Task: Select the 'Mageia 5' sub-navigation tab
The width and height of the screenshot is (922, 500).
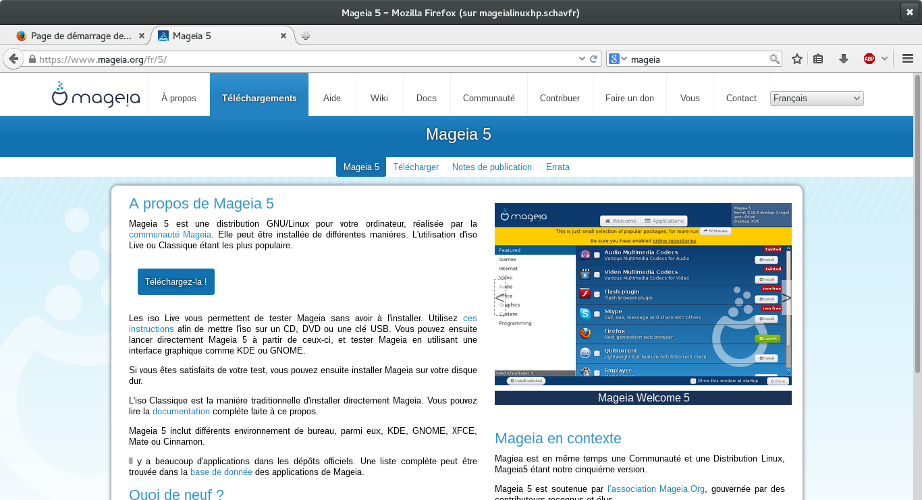Action: tap(361, 166)
